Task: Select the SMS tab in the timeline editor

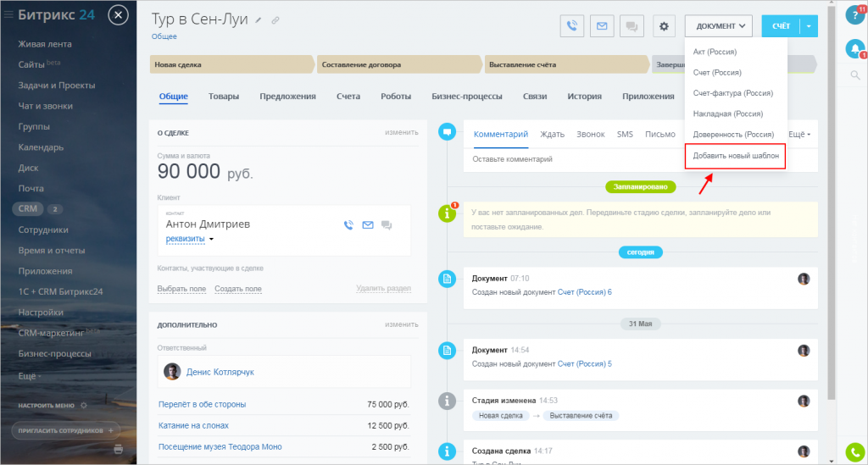Action: [625, 135]
